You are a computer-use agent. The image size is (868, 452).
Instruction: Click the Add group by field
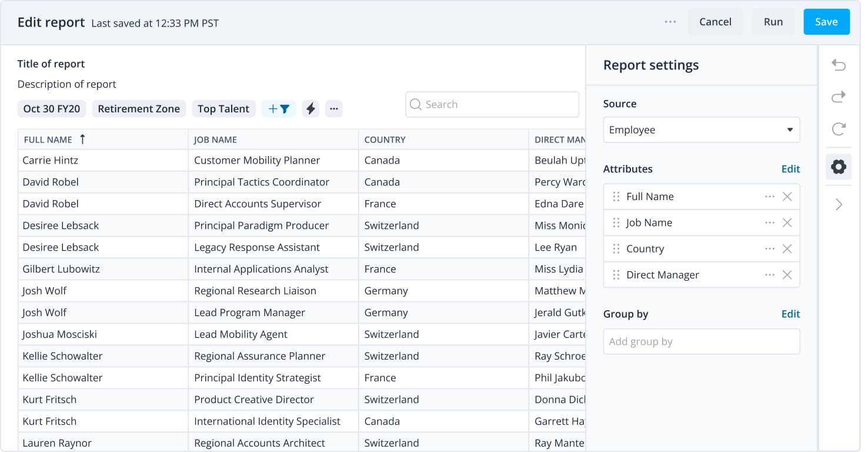coord(702,341)
